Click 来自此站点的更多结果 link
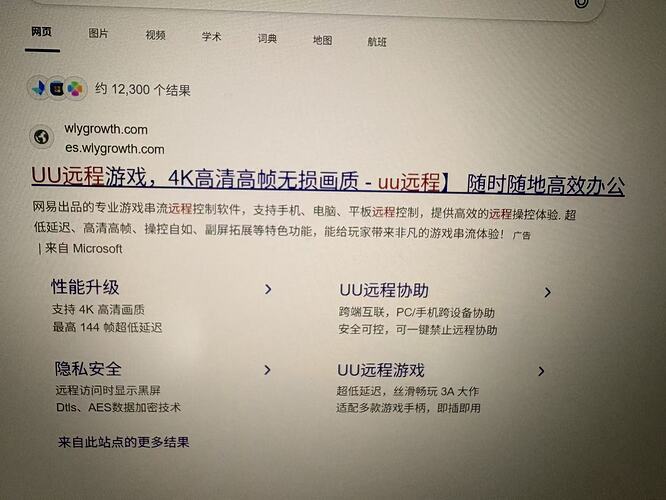 (x=124, y=442)
